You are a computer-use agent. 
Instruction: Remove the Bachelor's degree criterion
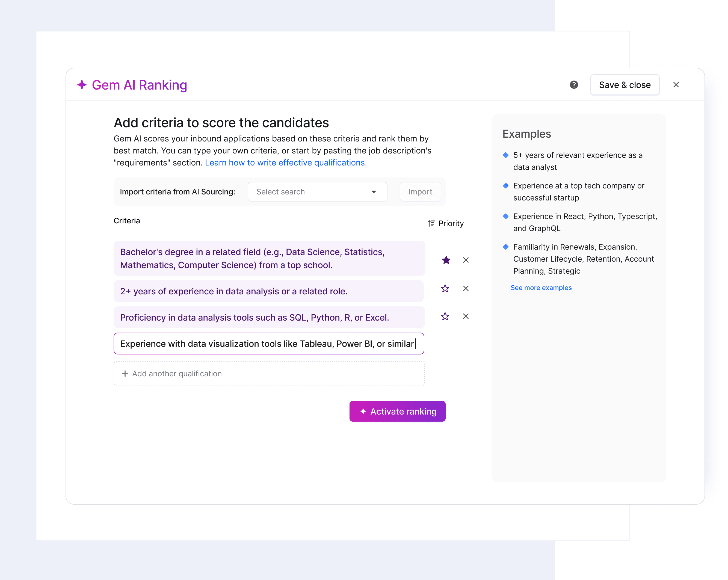[x=466, y=260]
